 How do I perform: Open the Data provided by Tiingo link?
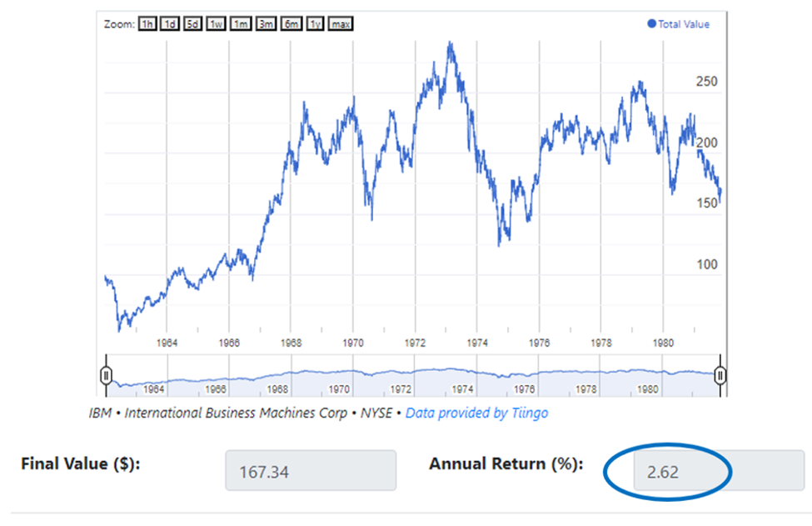tap(476, 413)
